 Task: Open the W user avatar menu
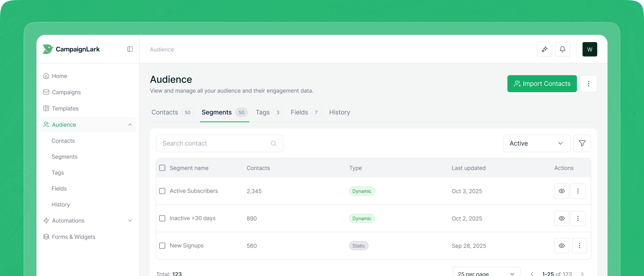pos(590,49)
